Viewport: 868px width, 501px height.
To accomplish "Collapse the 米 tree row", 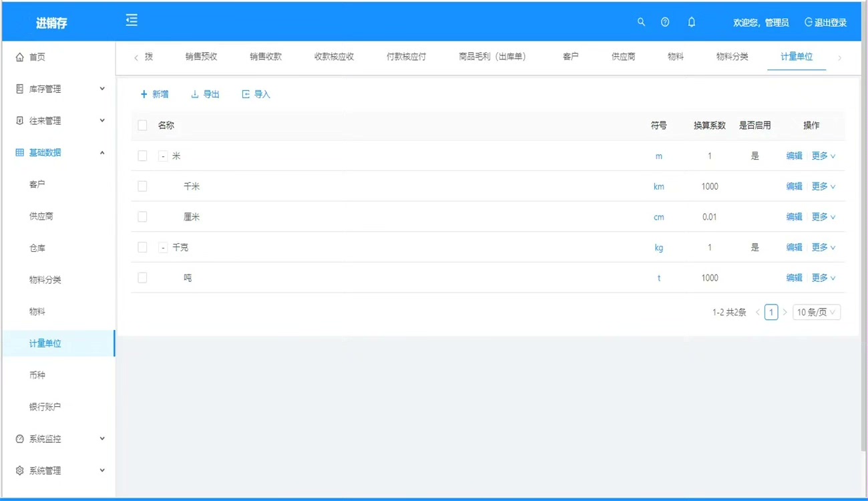I will tap(163, 156).
